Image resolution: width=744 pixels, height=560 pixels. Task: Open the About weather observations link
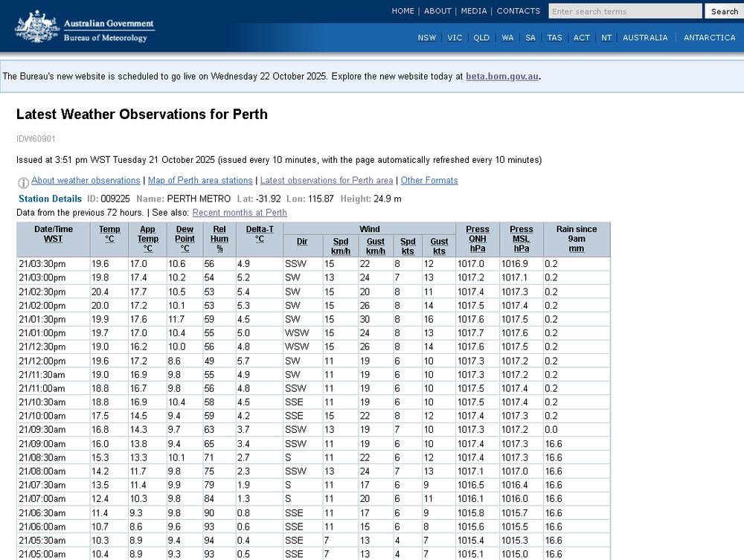coord(86,180)
